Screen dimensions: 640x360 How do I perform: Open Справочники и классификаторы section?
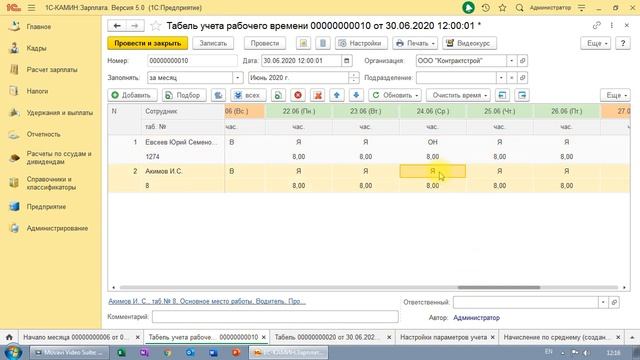click(51, 183)
